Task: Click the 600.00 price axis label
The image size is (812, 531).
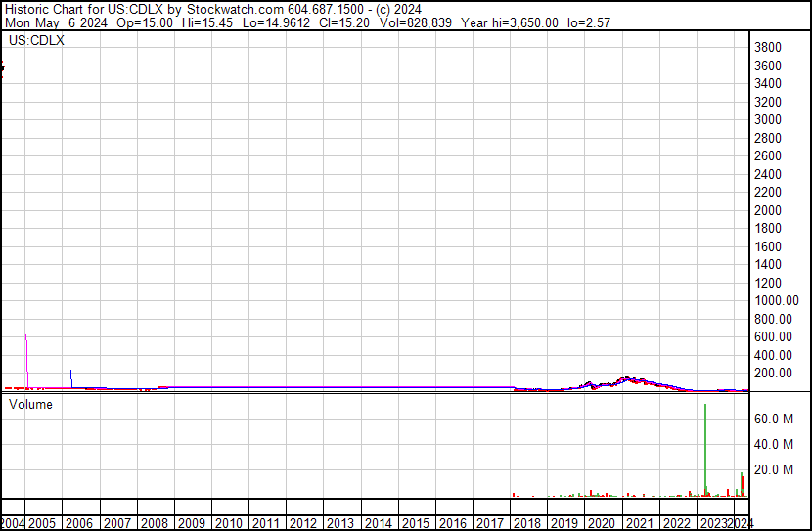Action: tap(773, 337)
